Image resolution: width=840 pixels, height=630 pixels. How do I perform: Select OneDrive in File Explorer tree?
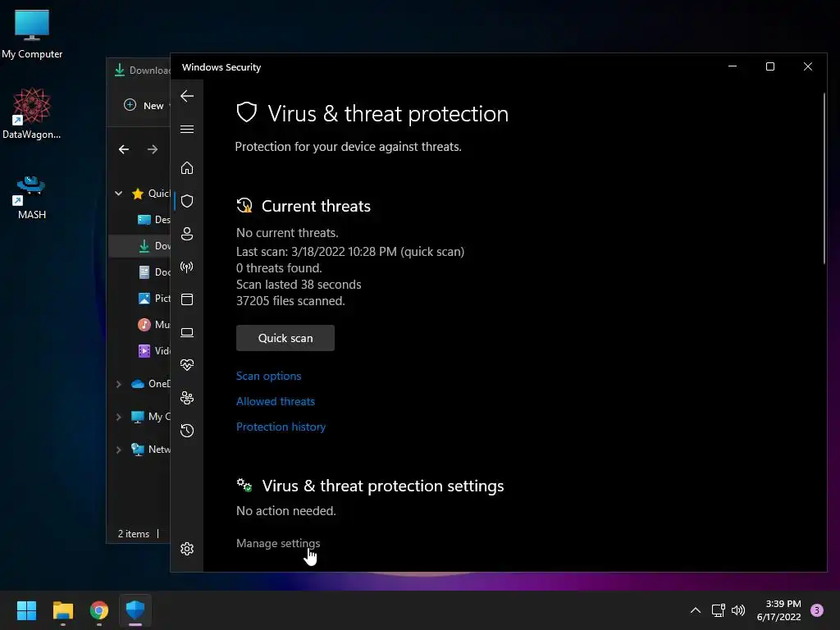click(x=151, y=384)
